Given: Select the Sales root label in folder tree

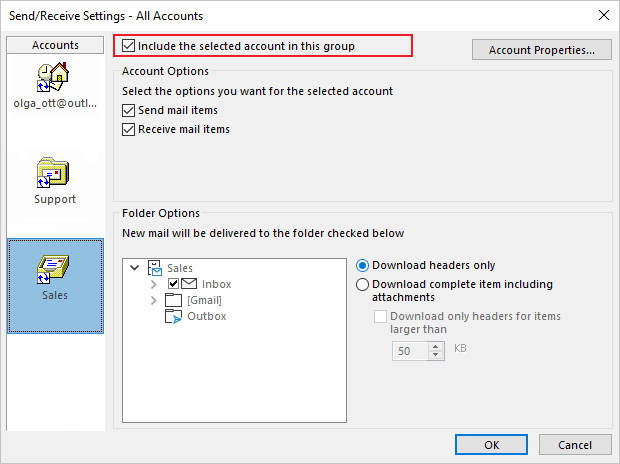Looking at the screenshot, I should (180, 268).
